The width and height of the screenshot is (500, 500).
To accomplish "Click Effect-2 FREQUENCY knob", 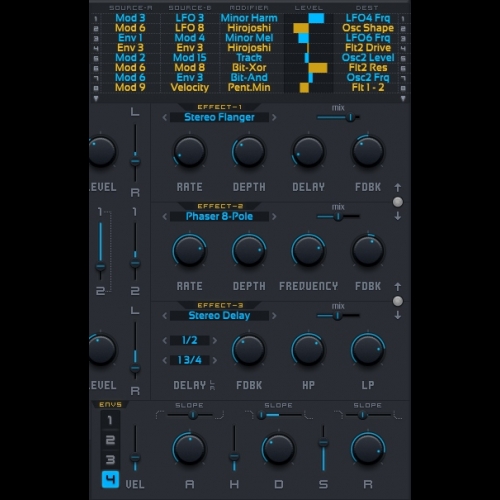I will [308, 250].
